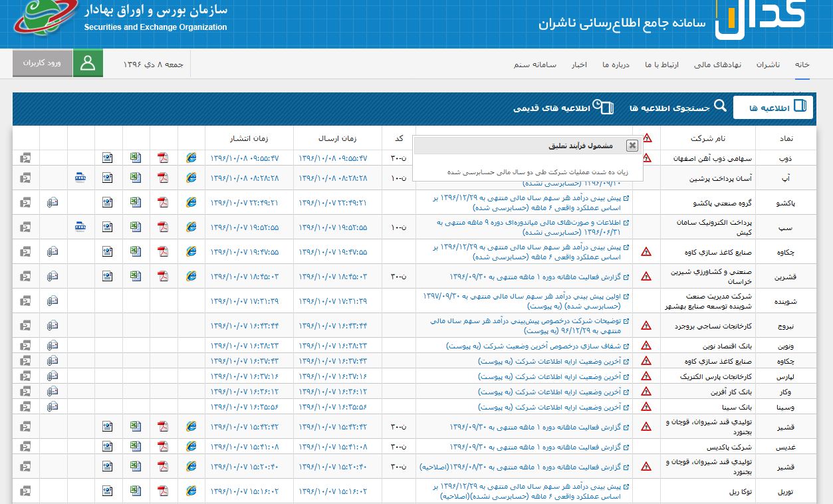Open the paperclip attachment for وسینا
Viewport: 833px width, 504px height.
point(53,406)
